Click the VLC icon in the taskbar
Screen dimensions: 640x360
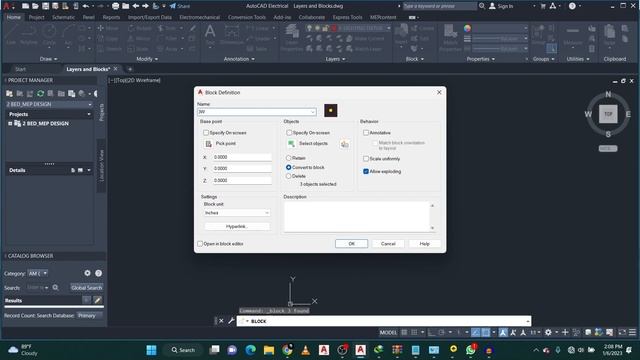[x=305, y=350]
